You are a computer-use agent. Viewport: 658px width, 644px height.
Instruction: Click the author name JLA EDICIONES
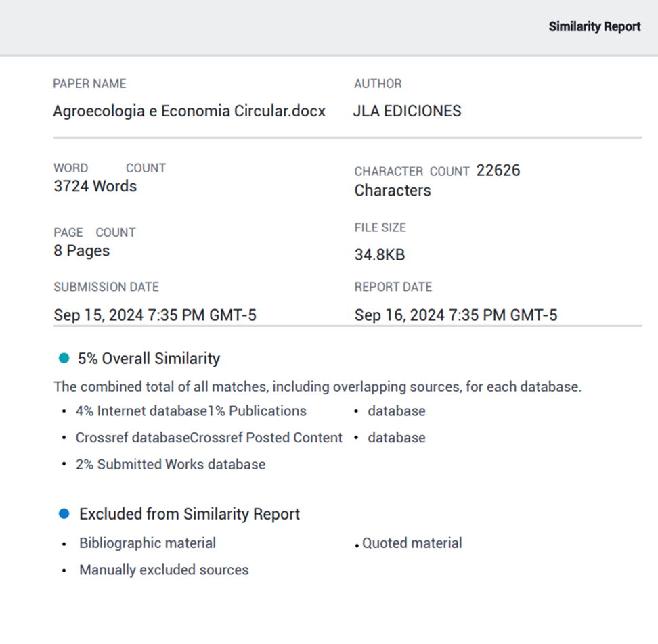(x=407, y=111)
